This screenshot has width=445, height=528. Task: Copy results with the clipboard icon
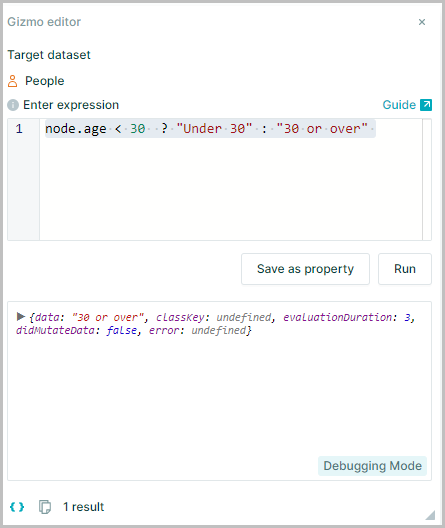pyautogui.click(x=45, y=507)
